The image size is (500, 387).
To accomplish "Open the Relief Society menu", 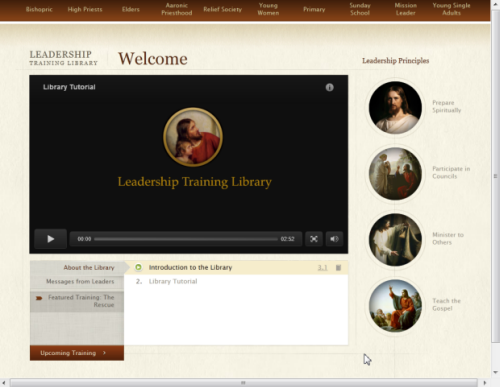I will [x=223, y=9].
